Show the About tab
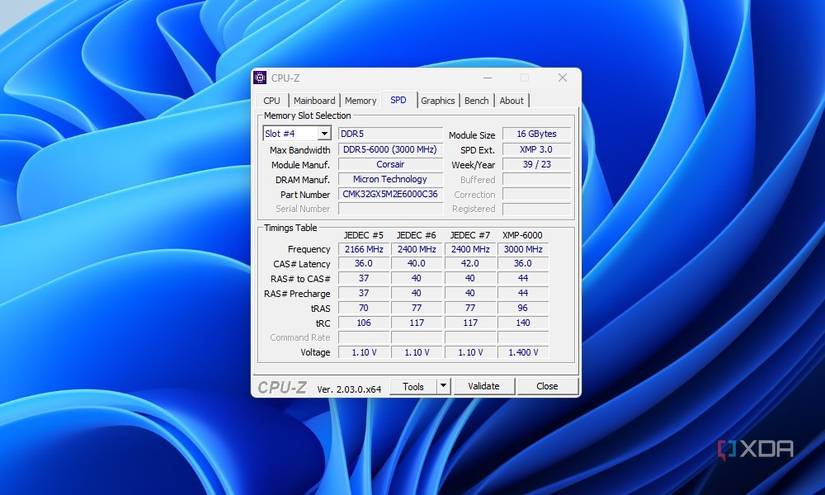This screenshot has width=825, height=495. (511, 100)
